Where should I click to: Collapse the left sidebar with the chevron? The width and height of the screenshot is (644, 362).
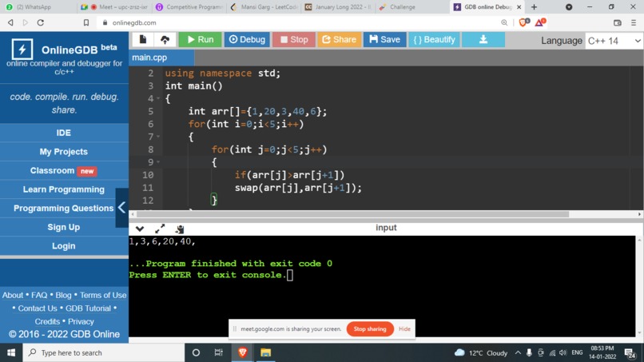(122, 208)
